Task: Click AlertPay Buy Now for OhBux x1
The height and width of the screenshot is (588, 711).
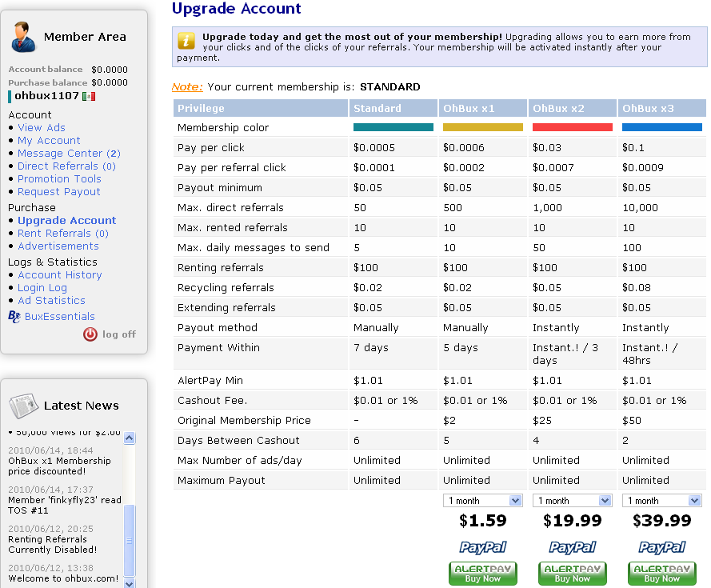Action: (482, 574)
